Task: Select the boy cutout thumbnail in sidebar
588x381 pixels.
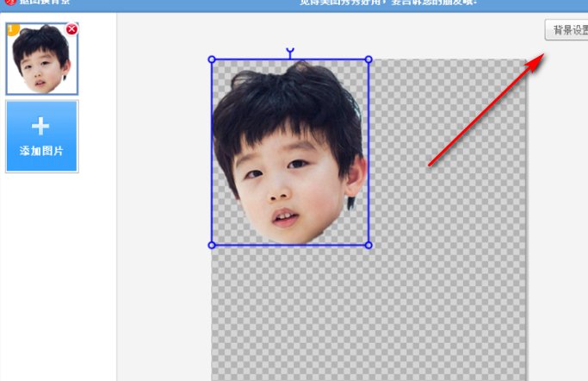Action: 41,59
